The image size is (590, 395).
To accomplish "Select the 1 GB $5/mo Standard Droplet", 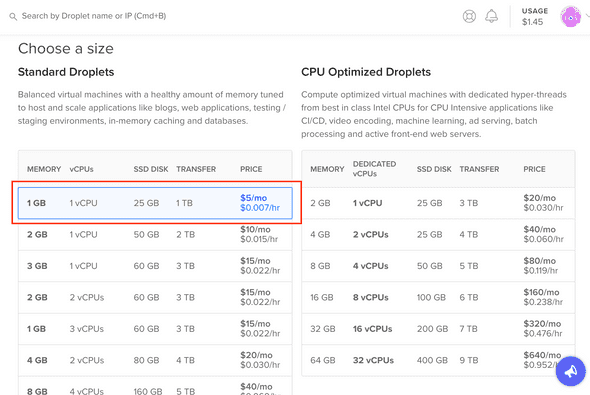I will tap(155, 203).
